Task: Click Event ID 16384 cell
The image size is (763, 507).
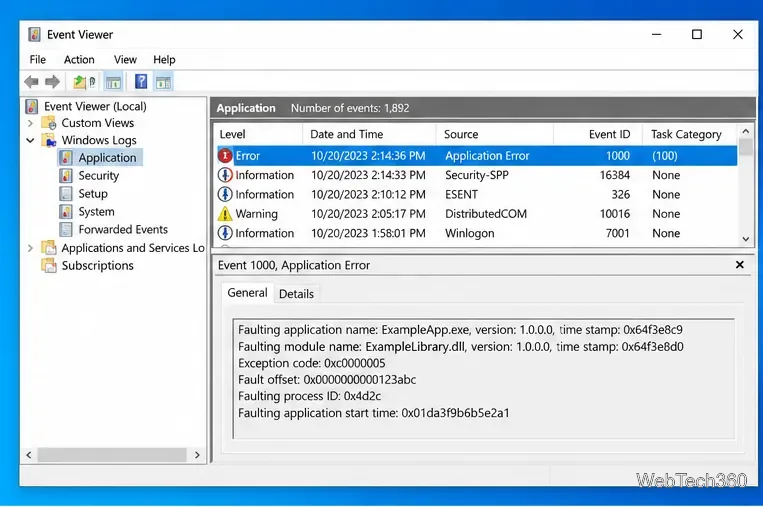Action: 615,175
